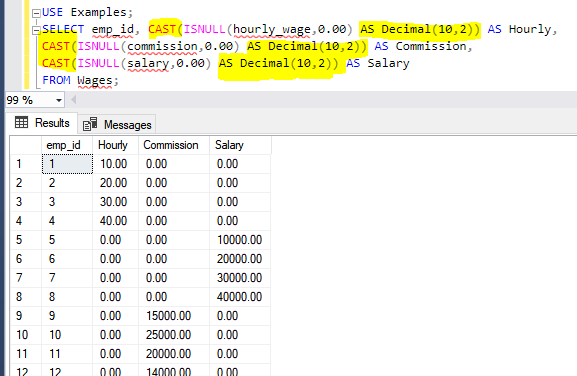Screen dimensions: 577x376
Task: Click the hourly_wage column name in query
Action: [272, 30]
